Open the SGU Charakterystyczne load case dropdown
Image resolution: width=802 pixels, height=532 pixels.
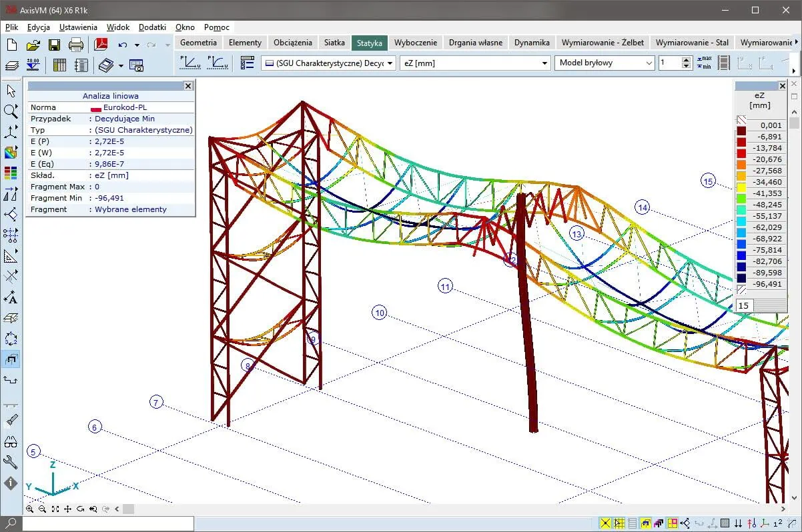[389, 63]
